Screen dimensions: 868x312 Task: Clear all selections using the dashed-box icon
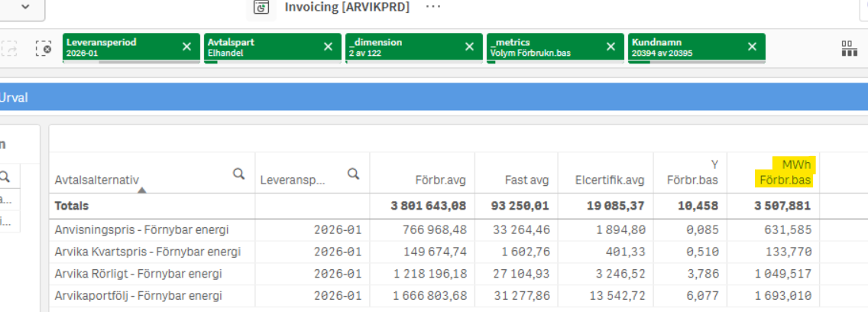(x=44, y=48)
